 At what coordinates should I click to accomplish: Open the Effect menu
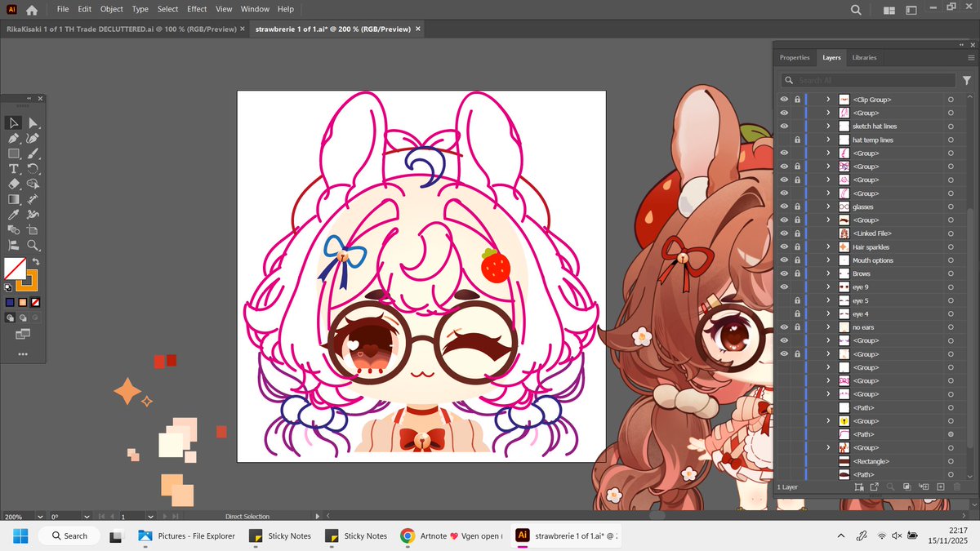[x=197, y=9]
